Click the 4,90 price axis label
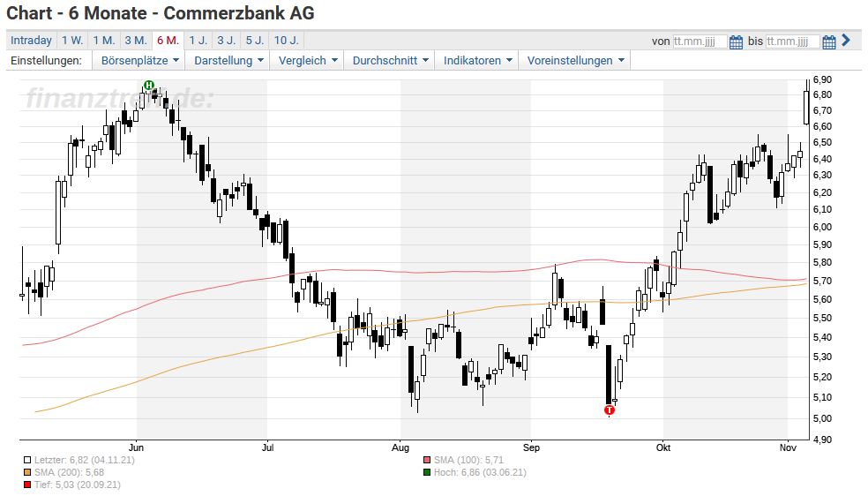 [822, 440]
